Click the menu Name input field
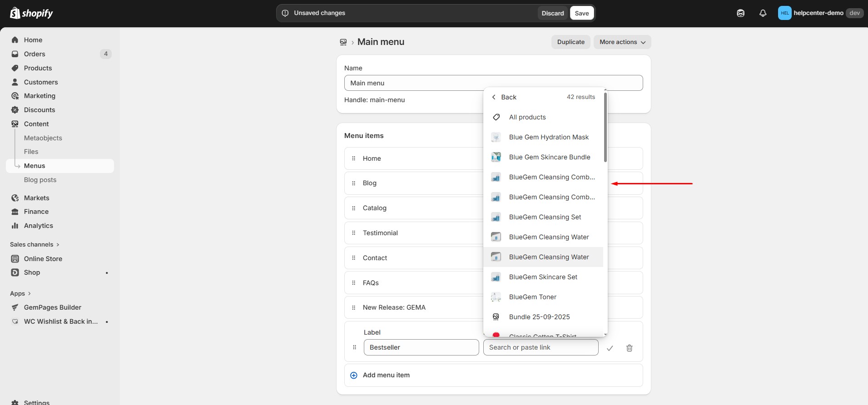Screen dimensions: 868x405 (x=493, y=83)
